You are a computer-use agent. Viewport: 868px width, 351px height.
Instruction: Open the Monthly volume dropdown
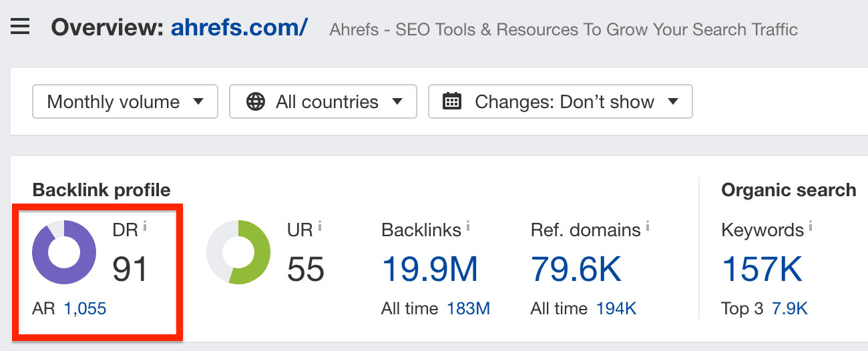click(125, 101)
